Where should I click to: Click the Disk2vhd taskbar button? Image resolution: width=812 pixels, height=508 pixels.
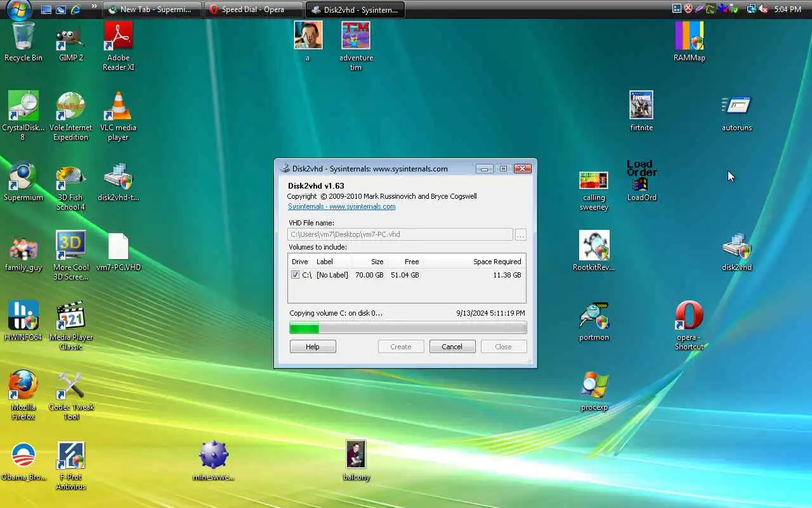coord(355,10)
